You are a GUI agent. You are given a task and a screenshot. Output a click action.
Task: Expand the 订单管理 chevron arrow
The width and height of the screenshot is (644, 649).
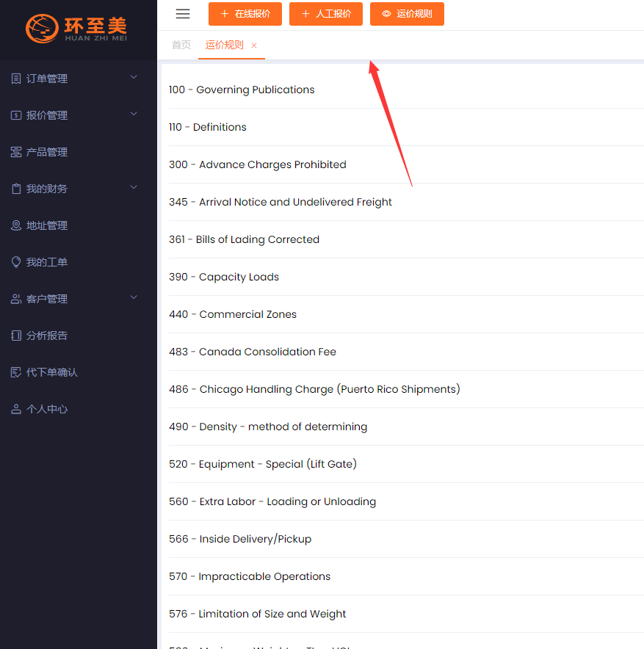(x=134, y=77)
